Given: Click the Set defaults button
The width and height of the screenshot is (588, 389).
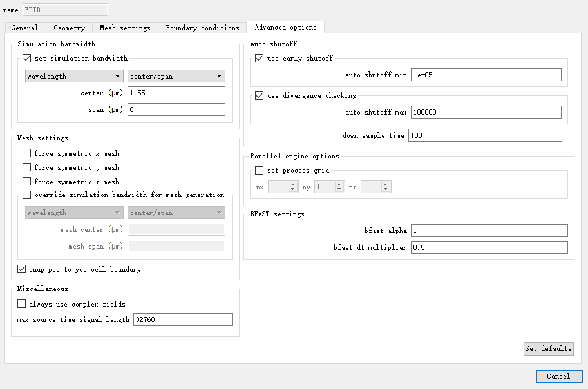Looking at the screenshot, I should (549, 348).
